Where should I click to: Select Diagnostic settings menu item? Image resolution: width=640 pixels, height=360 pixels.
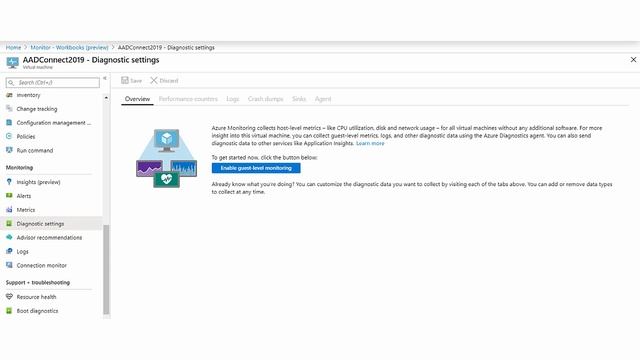tap(51, 224)
